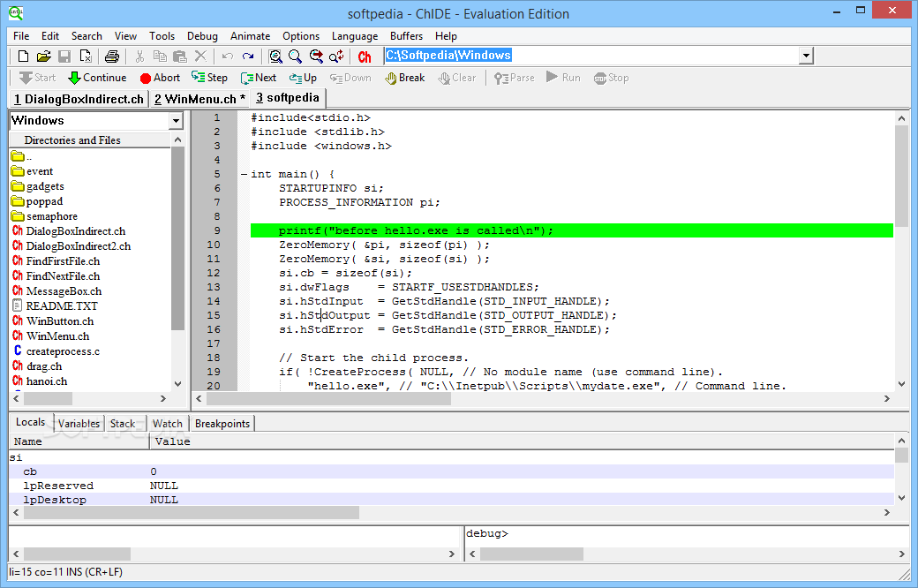The image size is (918, 588).
Task: Click the Directories and Files header
Action: tap(89, 140)
